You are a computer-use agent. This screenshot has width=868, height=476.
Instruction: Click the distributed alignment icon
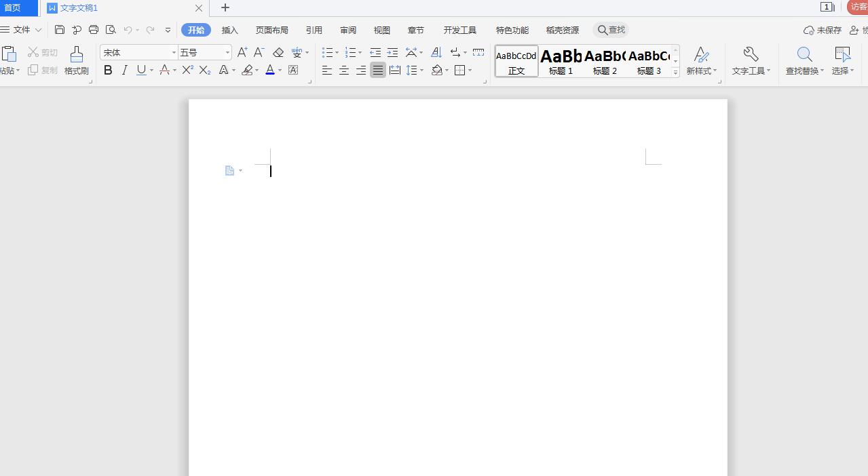pyautogui.click(x=395, y=70)
